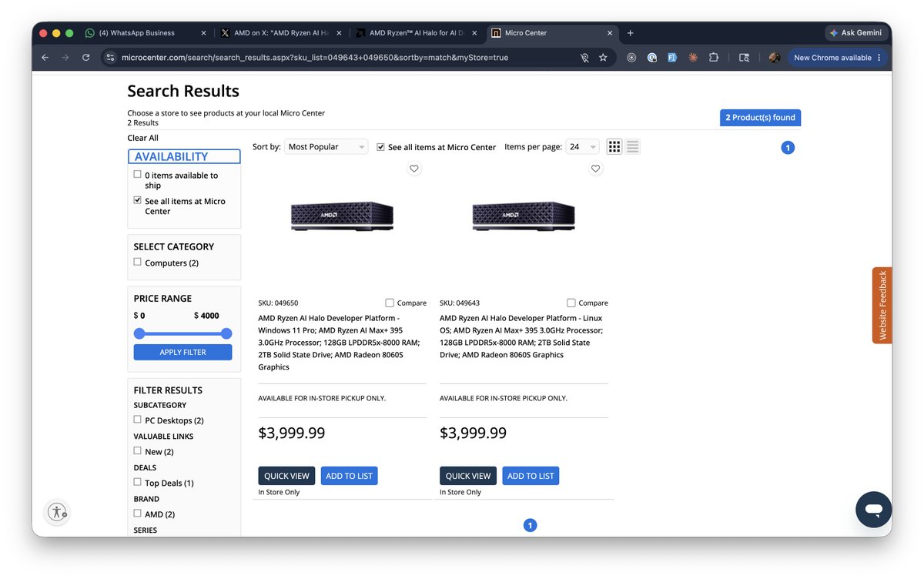Switch to AMD Ryzen AI Halo tab

tap(416, 33)
